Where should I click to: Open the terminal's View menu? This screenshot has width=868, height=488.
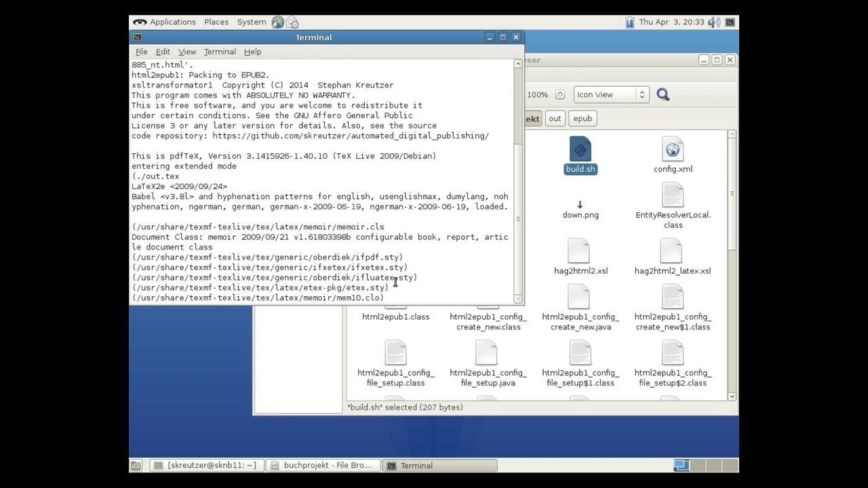(x=186, y=52)
